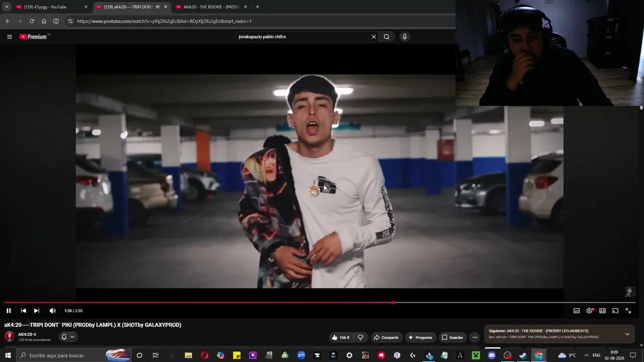Viewport: 644px width, 362px height.
Task: Launch File Explorer from the taskbar
Action: (x=188, y=355)
